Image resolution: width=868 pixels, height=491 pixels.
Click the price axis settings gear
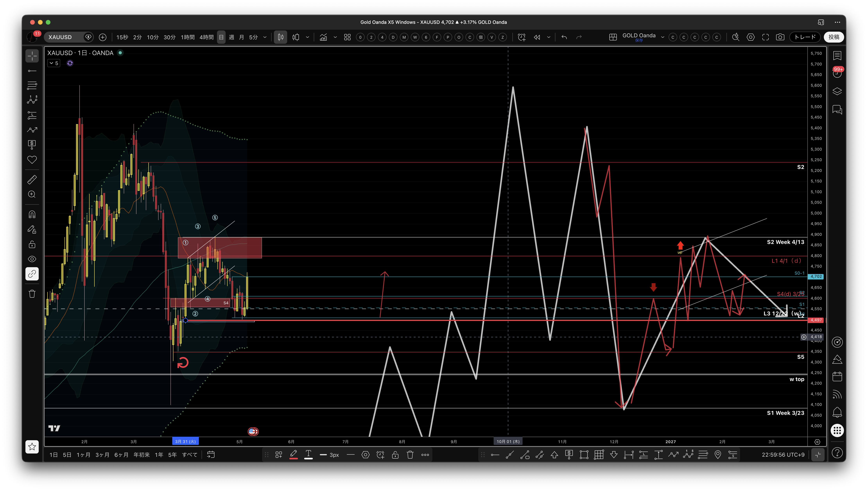(817, 442)
